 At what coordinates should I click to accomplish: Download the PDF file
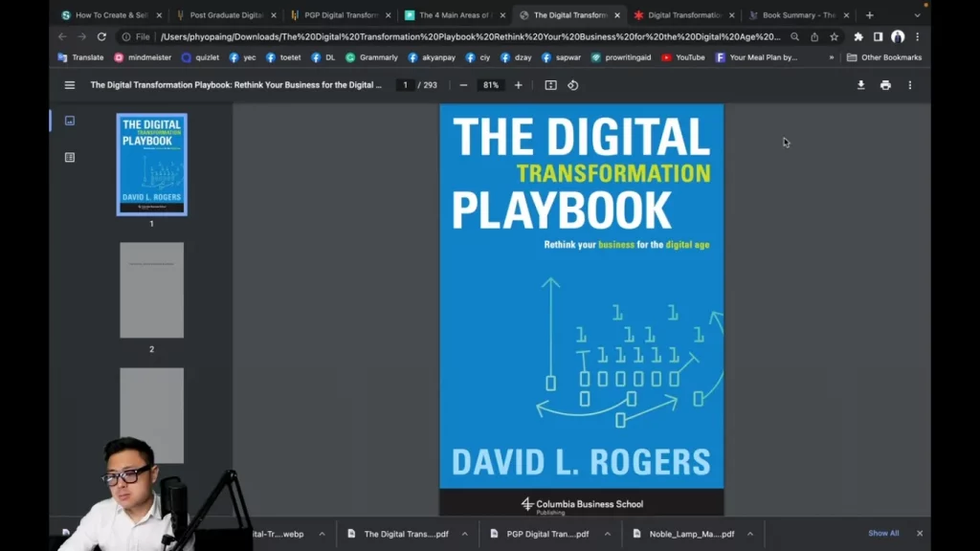860,85
